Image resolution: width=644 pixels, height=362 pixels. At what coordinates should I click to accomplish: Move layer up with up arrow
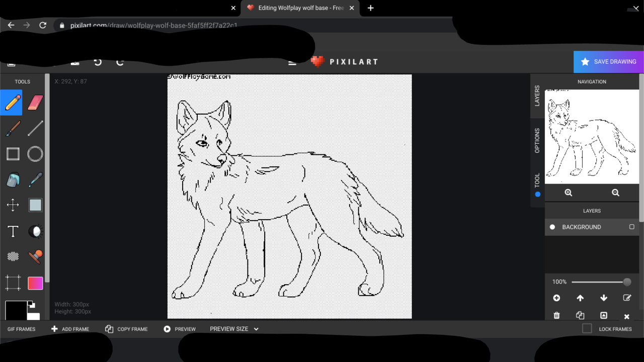pos(580,298)
